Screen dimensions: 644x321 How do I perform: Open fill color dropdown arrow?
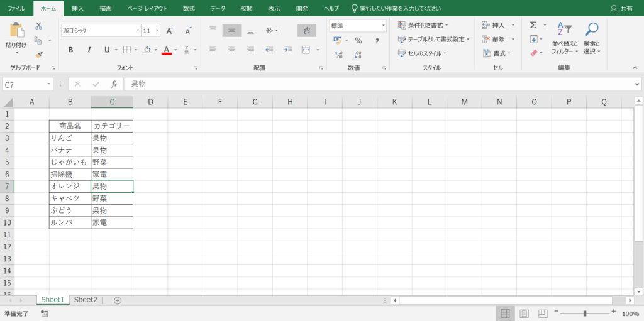[156, 50]
